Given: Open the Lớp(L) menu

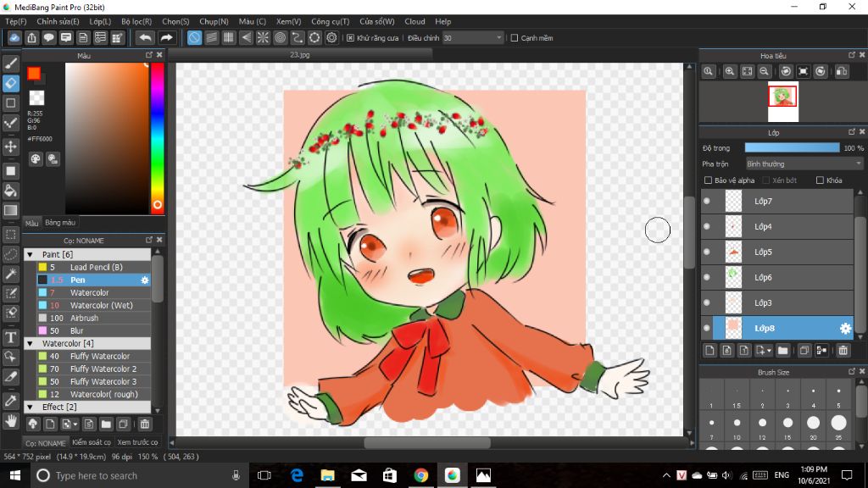Looking at the screenshot, I should click(x=100, y=21).
